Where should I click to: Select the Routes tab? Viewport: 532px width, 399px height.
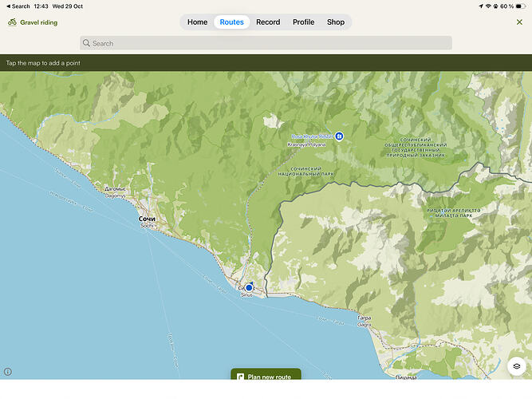pos(231,22)
